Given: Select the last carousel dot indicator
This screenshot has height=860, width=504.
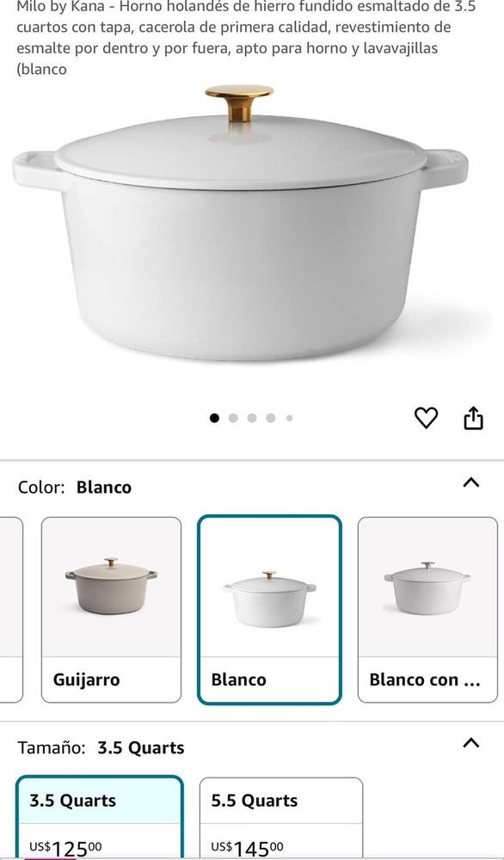Looking at the screenshot, I should [x=289, y=418].
